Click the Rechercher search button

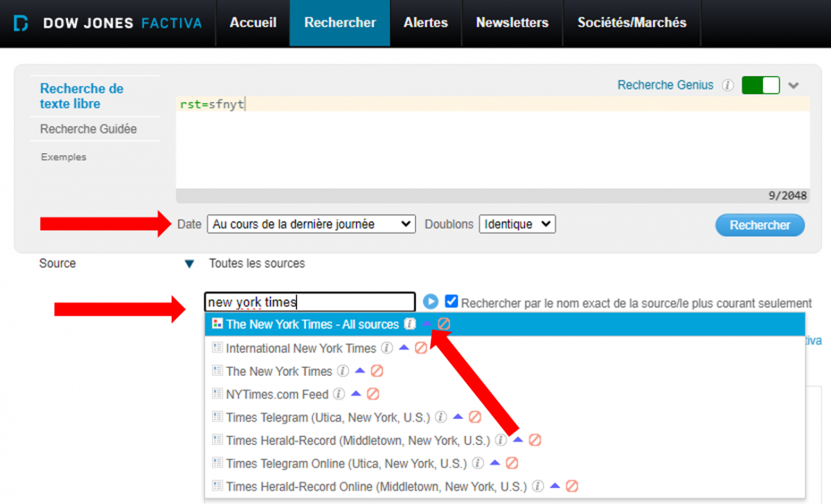pos(760,225)
